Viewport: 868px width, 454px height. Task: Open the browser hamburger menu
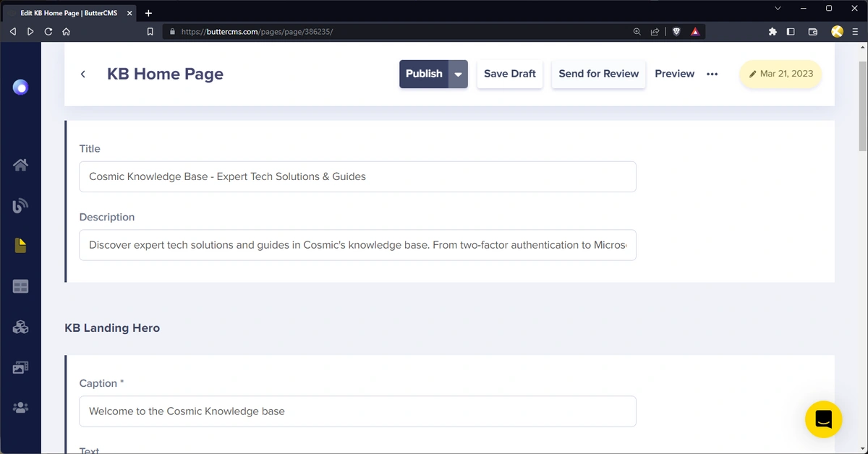[x=855, y=32]
